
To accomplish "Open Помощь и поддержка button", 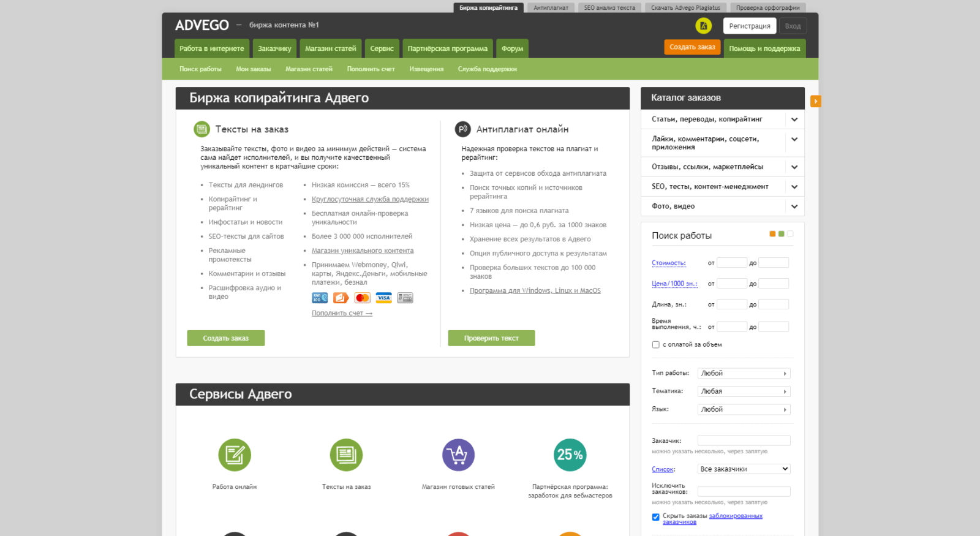I will pos(764,48).
